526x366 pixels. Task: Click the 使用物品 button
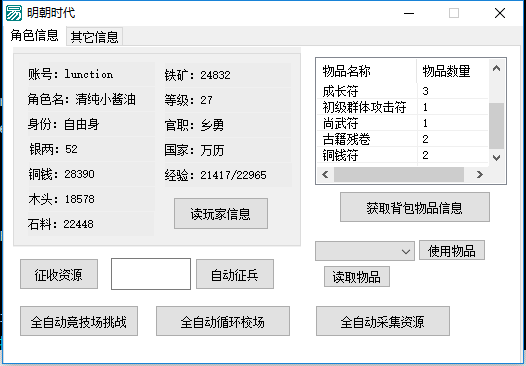tap(452, 250)
